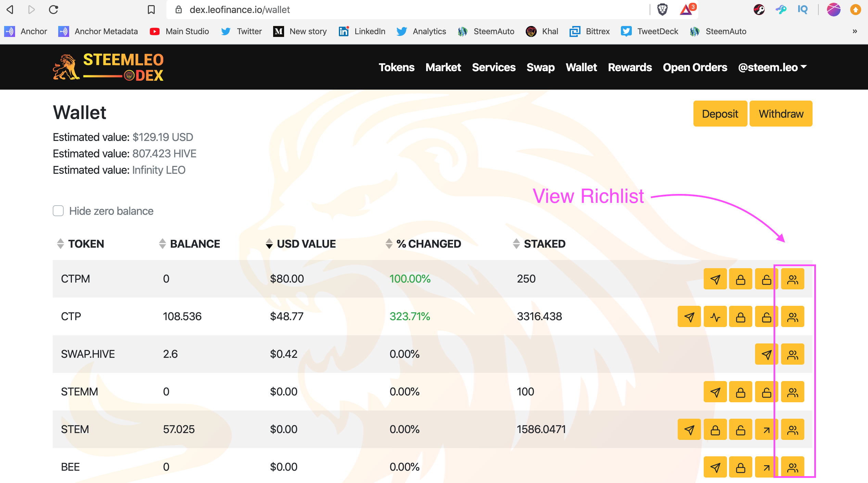Sort table by STAKED column

pos(539,244)
